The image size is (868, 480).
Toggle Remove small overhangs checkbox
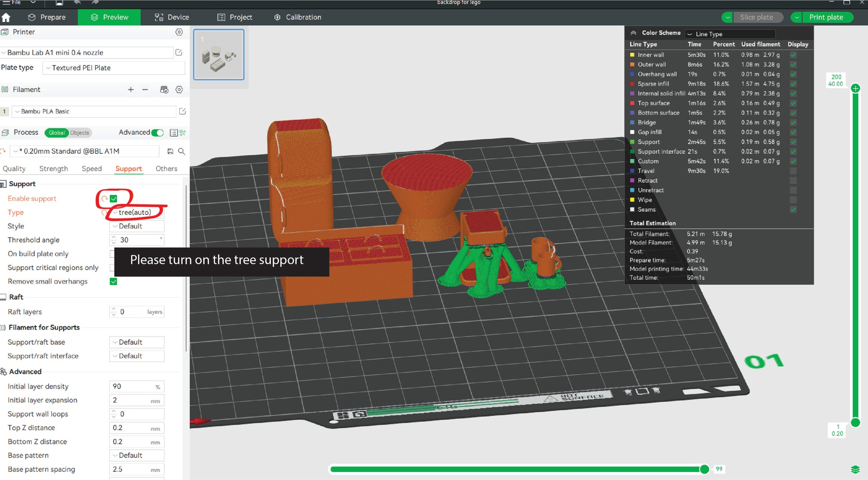(x=113, y=282)
